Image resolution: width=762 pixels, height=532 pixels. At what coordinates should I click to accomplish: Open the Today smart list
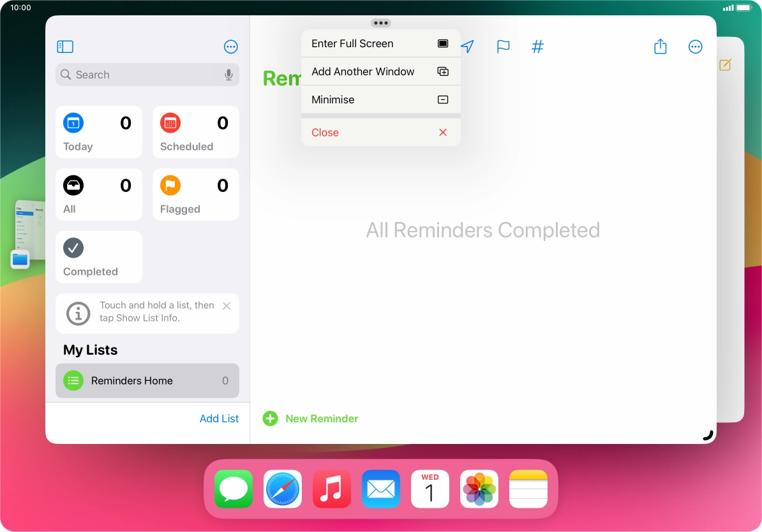tap(98, 132)
